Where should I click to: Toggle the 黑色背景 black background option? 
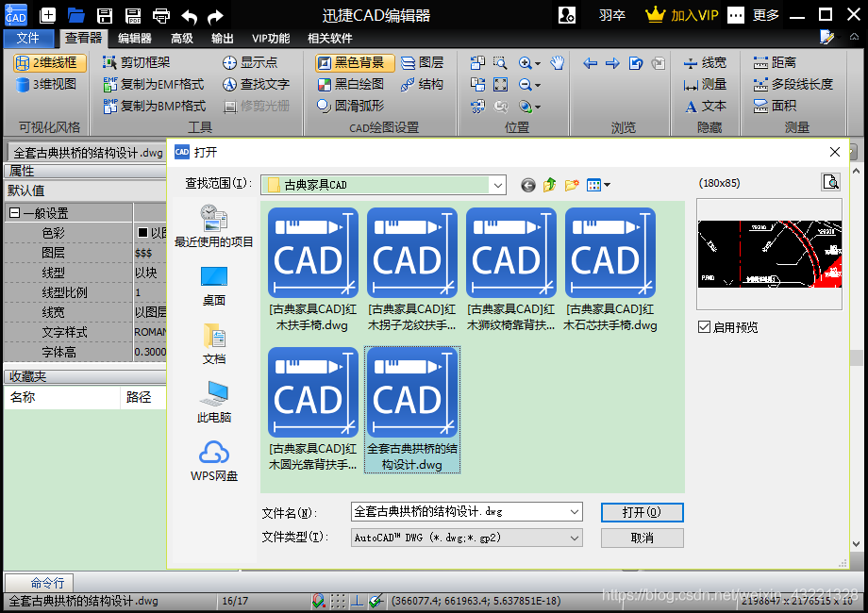355,62
